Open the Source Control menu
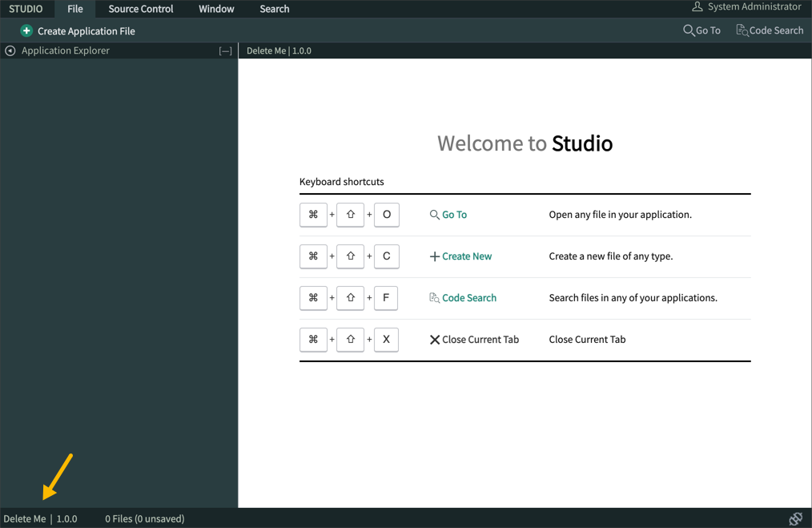 [x=140, y=9]
